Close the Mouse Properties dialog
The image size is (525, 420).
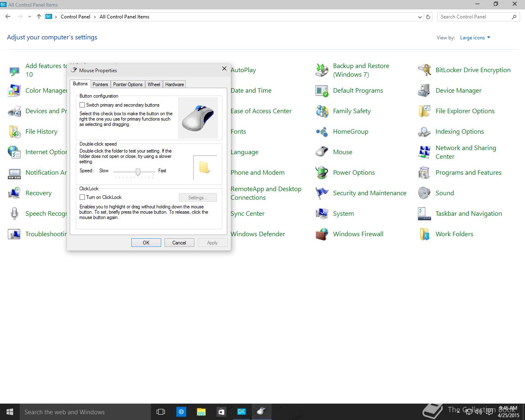tap(224, 69)
